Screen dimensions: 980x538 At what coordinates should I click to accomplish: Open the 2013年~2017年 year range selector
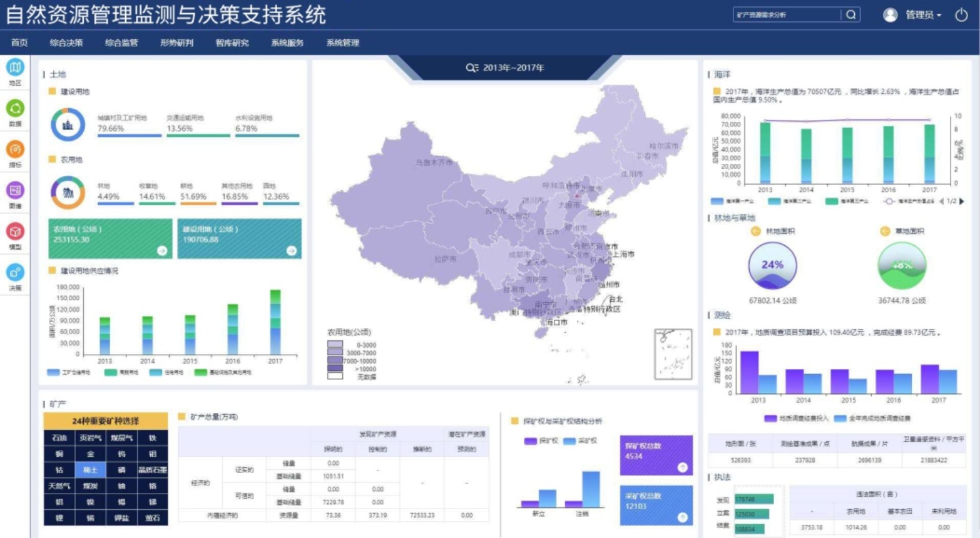tap(506, 68)
